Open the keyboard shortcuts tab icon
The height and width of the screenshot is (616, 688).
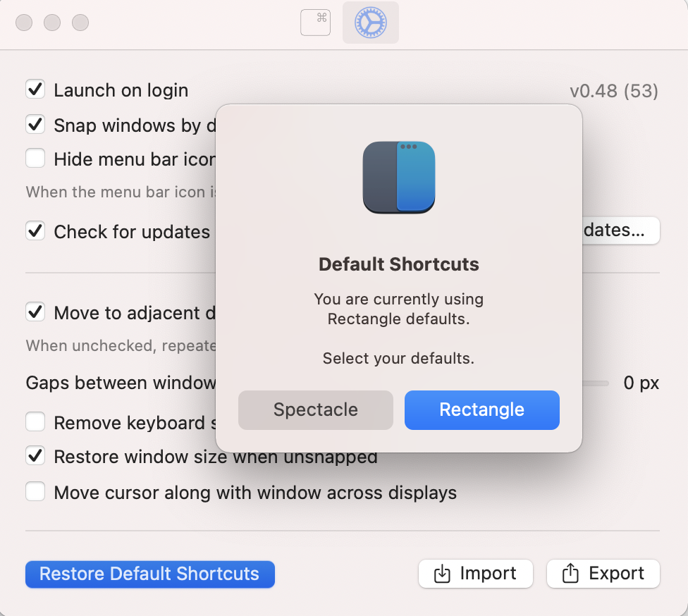click(x=315, y=23)
